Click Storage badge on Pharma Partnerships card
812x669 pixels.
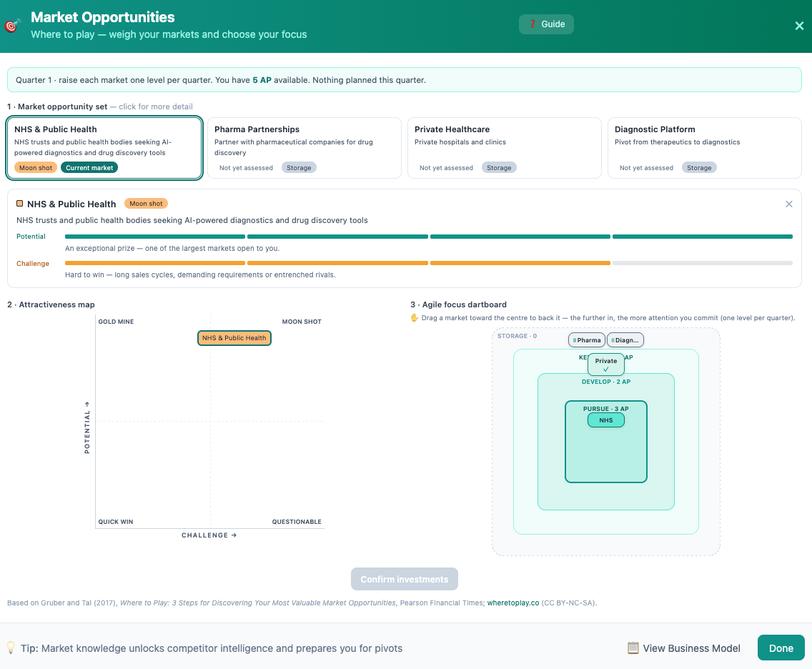(299, 168)
